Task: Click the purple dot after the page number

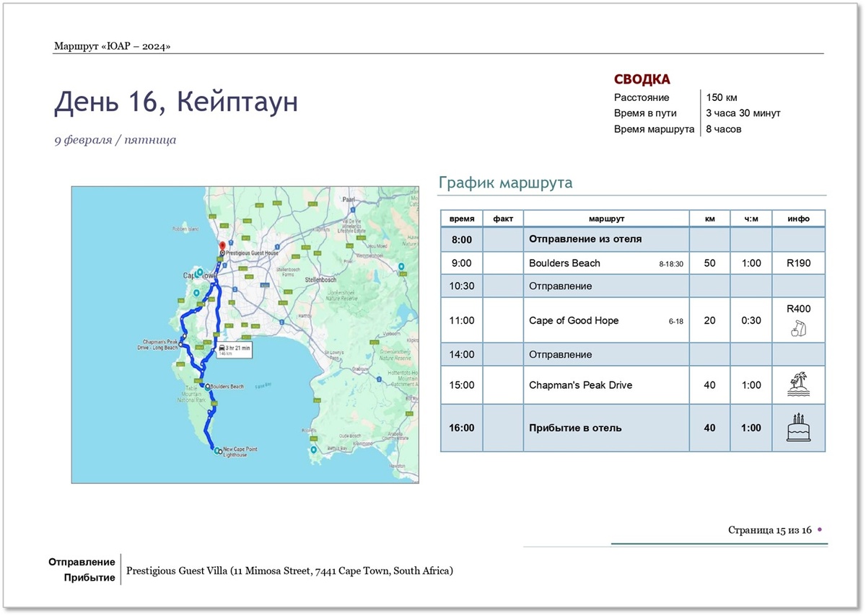Action: [x=820, y=530]
